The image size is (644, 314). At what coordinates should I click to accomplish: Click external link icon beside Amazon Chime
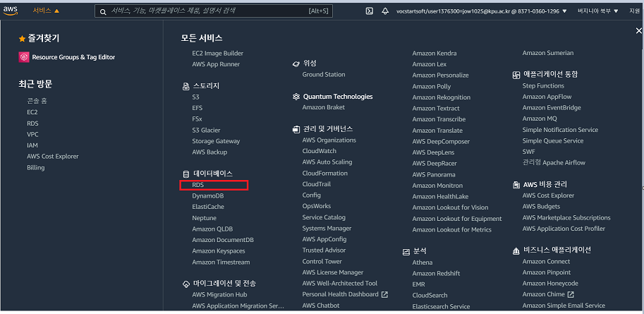[x=571, y=294]
